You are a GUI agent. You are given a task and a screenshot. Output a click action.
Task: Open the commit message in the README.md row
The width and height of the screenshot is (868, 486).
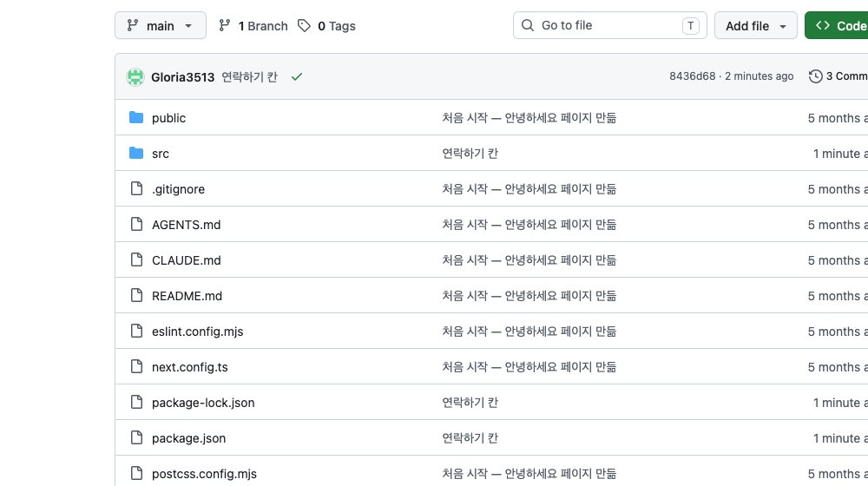click(529, 296)
